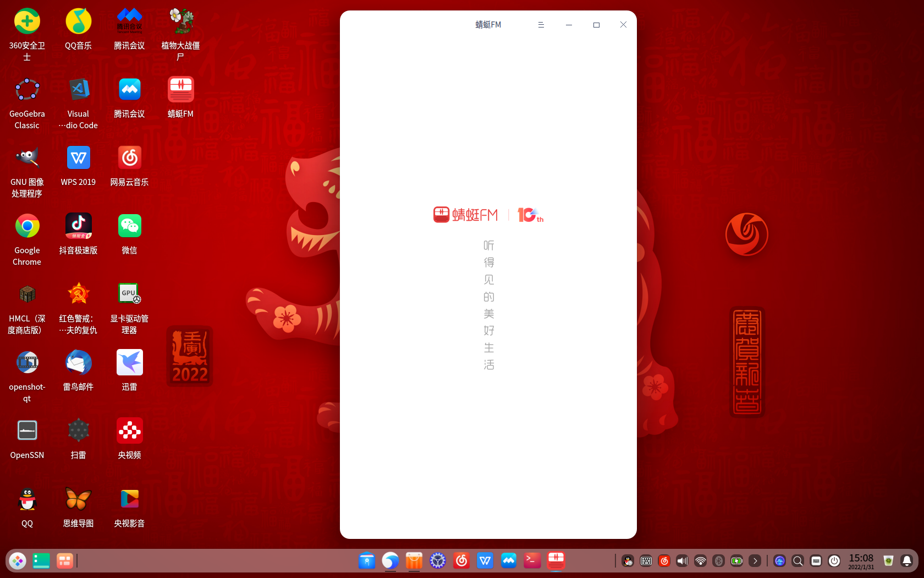This screenshot has height=578, width=924.
Task: Open the system monitor waveform tray icon
Action: (780, 561)
